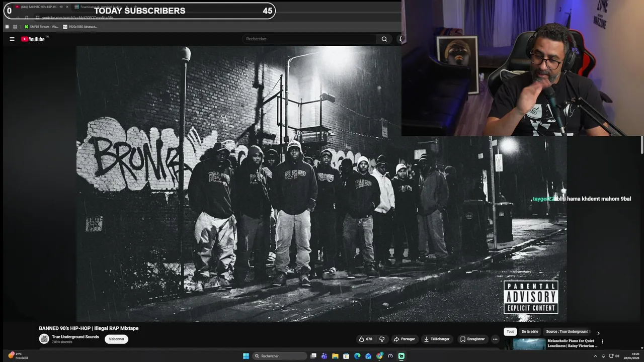Click the browser address bar URL

(78, 18)
